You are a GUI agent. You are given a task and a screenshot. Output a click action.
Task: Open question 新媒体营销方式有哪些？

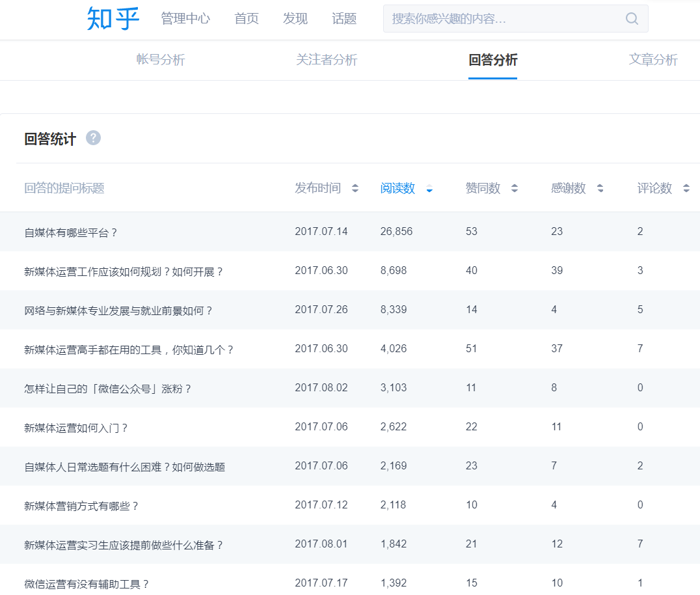click(81, 506)
